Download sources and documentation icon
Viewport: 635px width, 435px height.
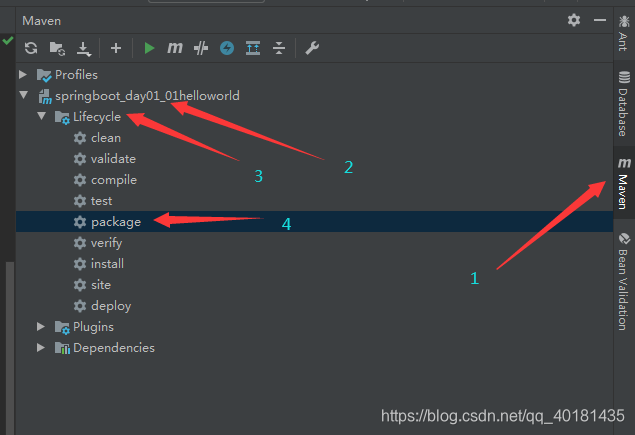tap(84, 49)
